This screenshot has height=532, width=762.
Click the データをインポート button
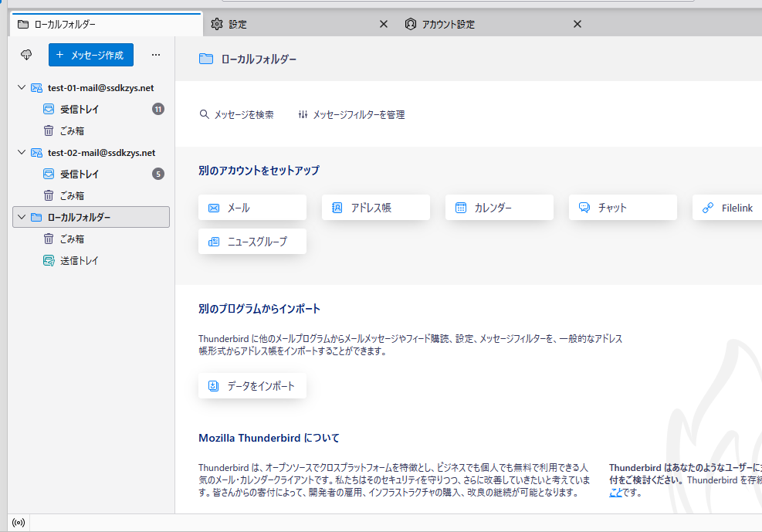[x=252, y=386]
